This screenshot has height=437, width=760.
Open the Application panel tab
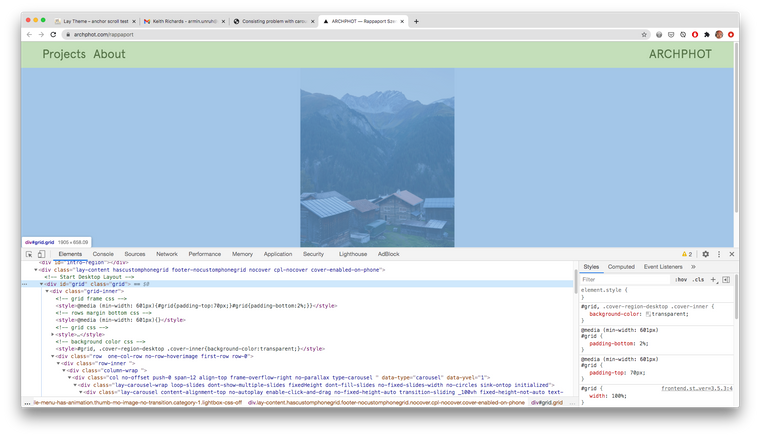(x=278, y=254)
